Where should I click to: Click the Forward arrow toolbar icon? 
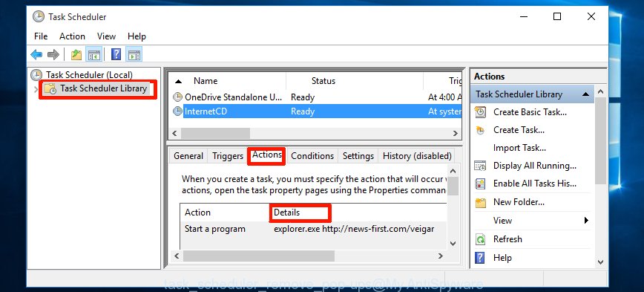53,54
